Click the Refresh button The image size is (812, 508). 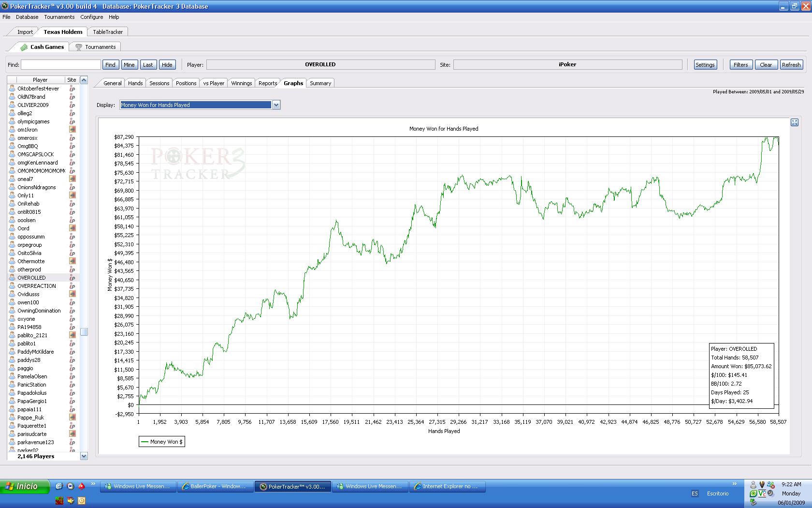click(x=791, y=65)
